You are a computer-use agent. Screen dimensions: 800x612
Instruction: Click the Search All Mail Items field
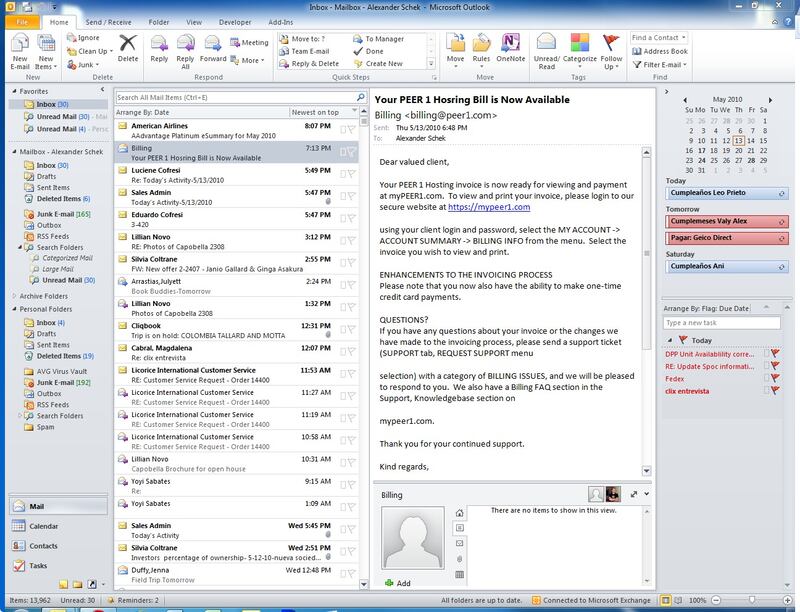pyautogui.click(x=230, y=98)
